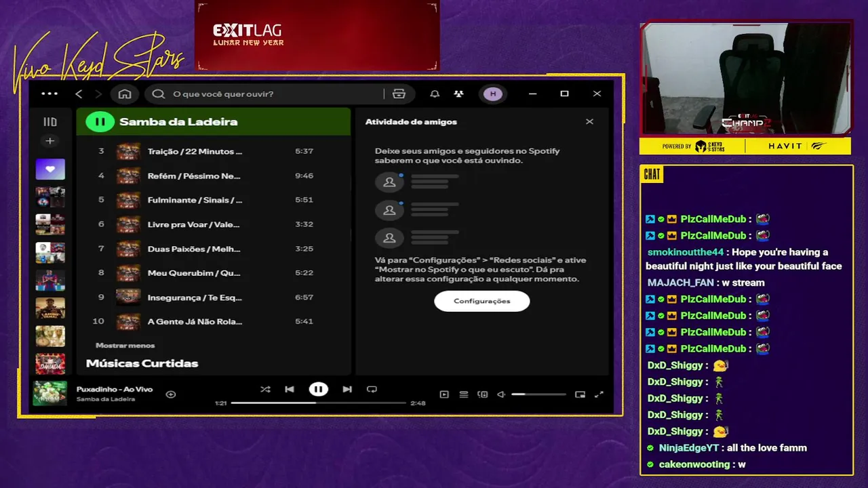Screen dimensions: 868x488
Task: Open the three-dot Spotify menu
Action: 50,94
